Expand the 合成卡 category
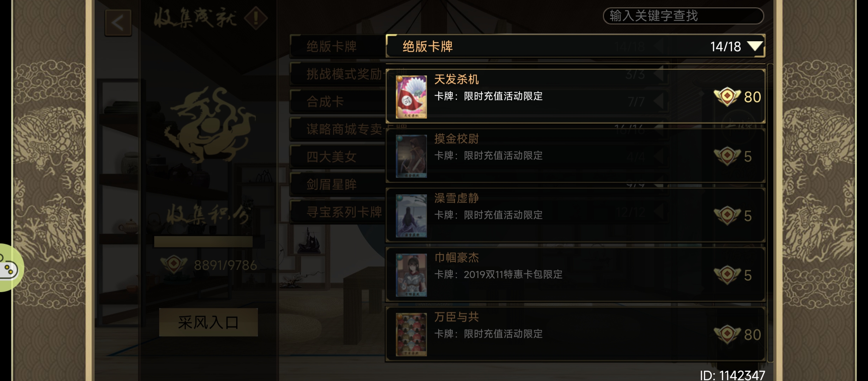This screenshot has height=381, width=868. pyautogui.click(x=338, y=102)
